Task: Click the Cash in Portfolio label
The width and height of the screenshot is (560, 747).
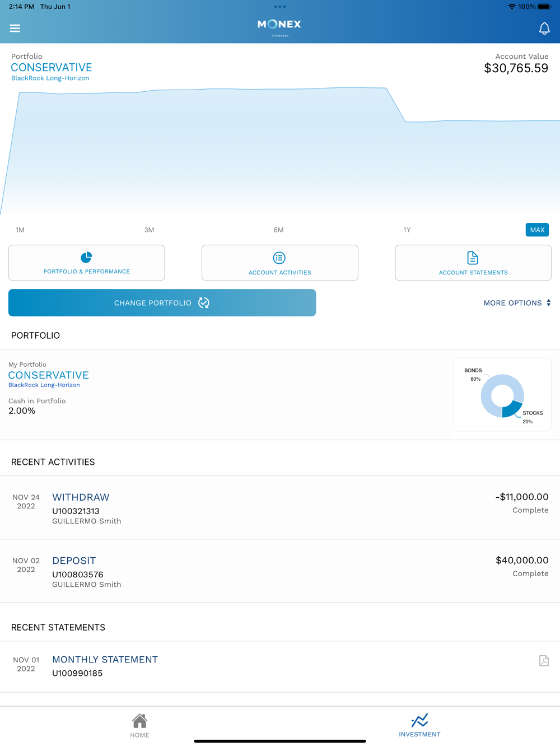Action: click(37, 401)
